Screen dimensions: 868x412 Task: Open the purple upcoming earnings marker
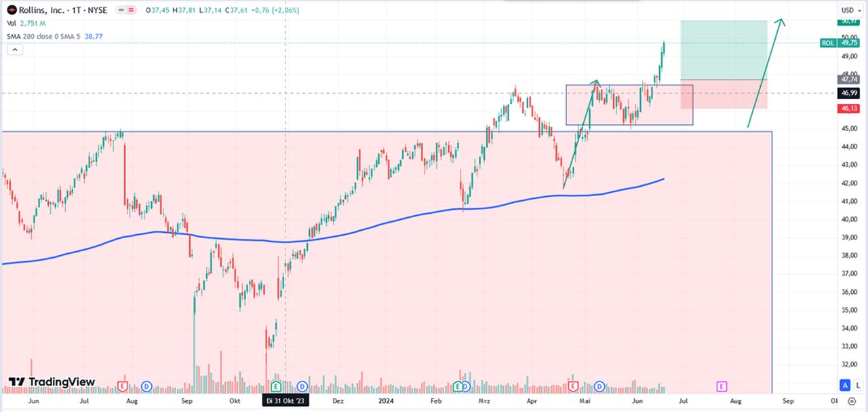coord(722,386)
